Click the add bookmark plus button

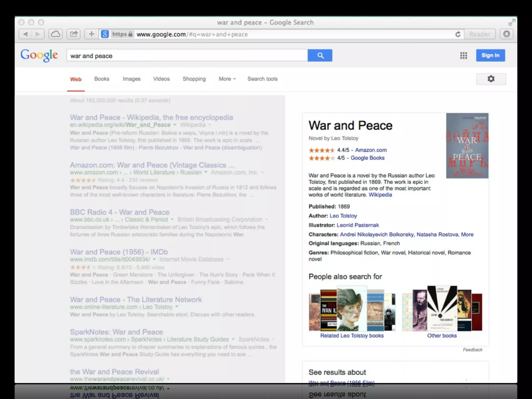pyautogui.click(x=91, y=34)
